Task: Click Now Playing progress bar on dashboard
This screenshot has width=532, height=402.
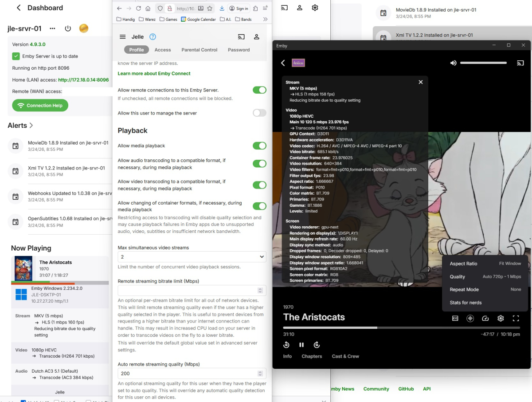Action: pyautogui.click(x=60, y=283)
